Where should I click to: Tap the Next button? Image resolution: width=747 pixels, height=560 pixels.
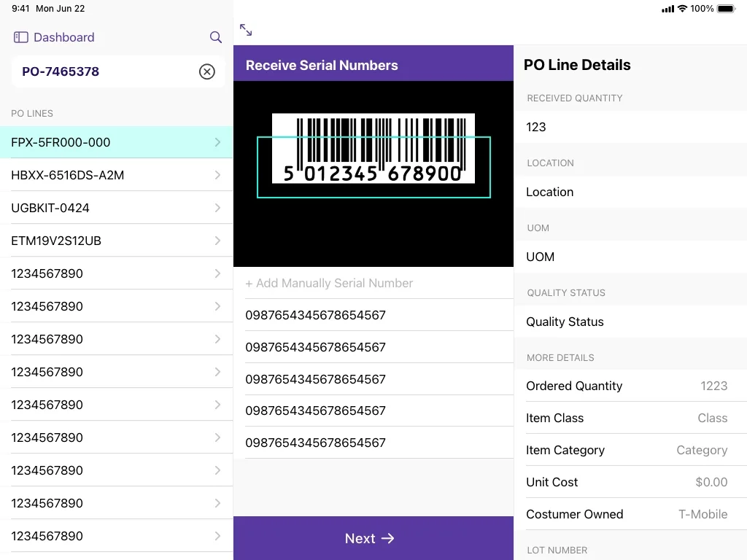click(x=373, y=538)
